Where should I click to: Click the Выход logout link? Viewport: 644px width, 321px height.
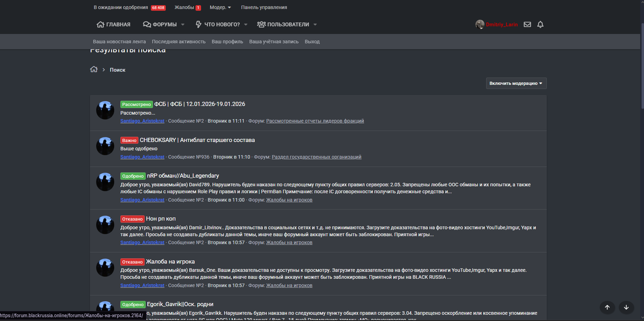coord(312,42)
